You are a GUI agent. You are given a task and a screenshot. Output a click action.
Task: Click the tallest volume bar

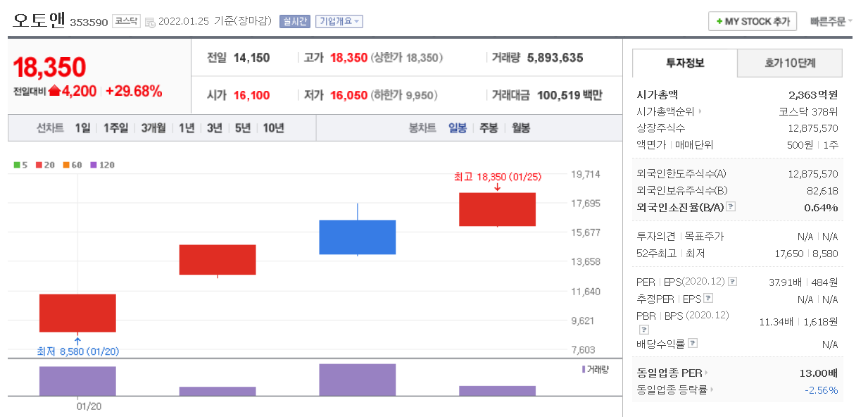[358, 380]
